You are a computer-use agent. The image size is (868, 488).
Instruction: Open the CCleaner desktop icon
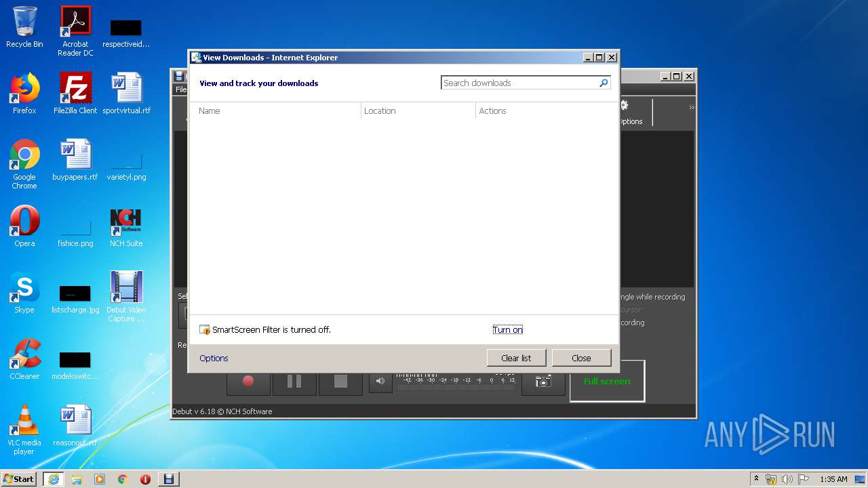coord(24,359)
